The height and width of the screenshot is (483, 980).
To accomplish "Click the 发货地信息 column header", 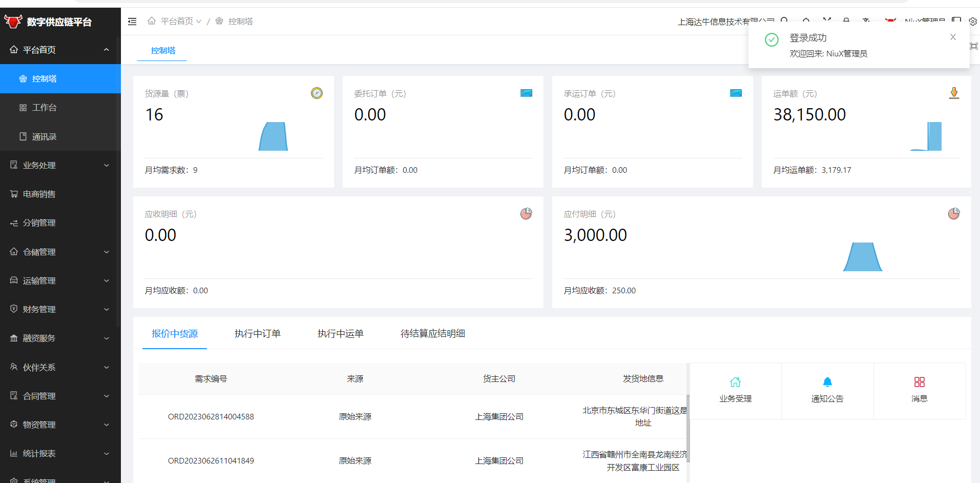I will [x=643, y=379].
